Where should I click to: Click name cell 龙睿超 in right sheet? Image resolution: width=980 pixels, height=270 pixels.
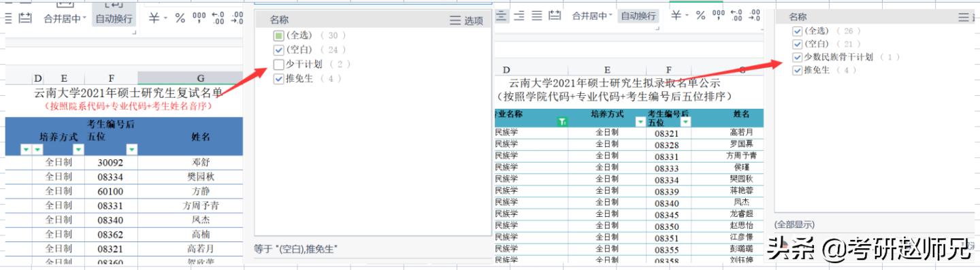(x=741, y=214)
